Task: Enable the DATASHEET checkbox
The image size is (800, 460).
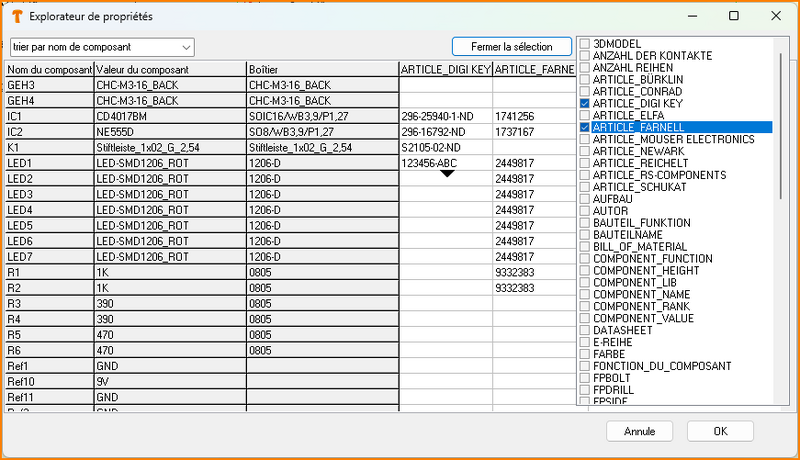Action: pos(585,330)
